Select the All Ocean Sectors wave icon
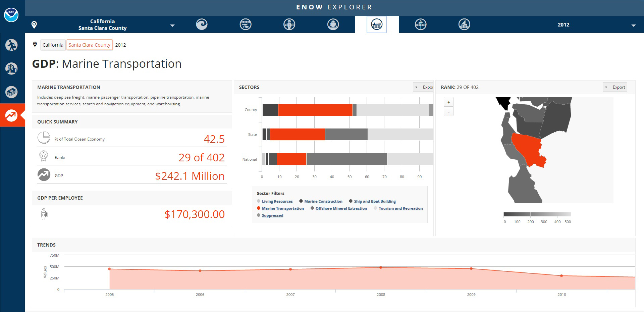644x312 pixels. point(202,24)
